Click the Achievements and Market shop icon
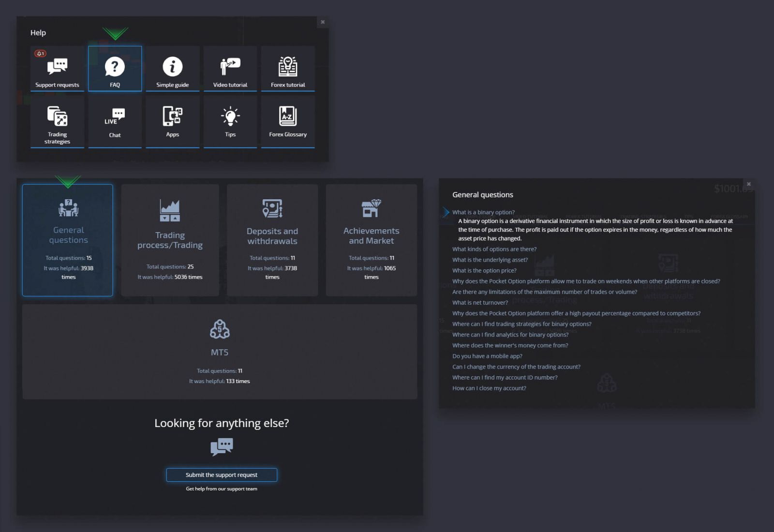 (372, 208)
